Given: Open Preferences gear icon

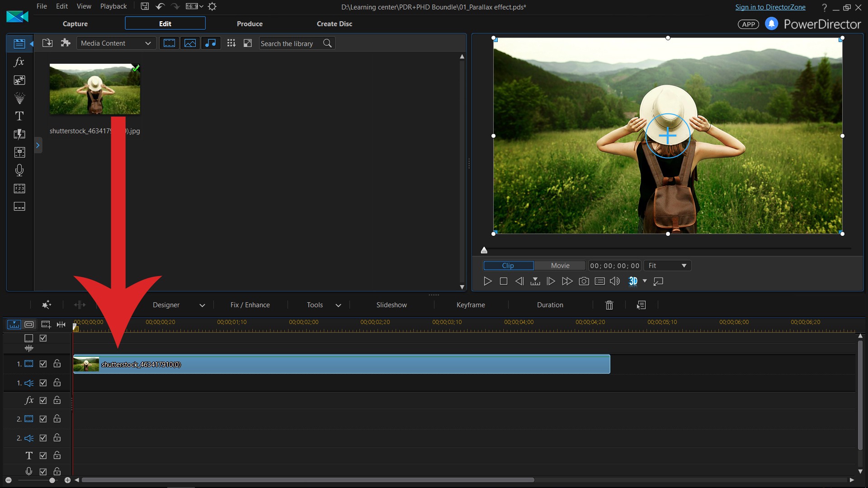Looking at the screenshot, I should click(x=212, y=6).
